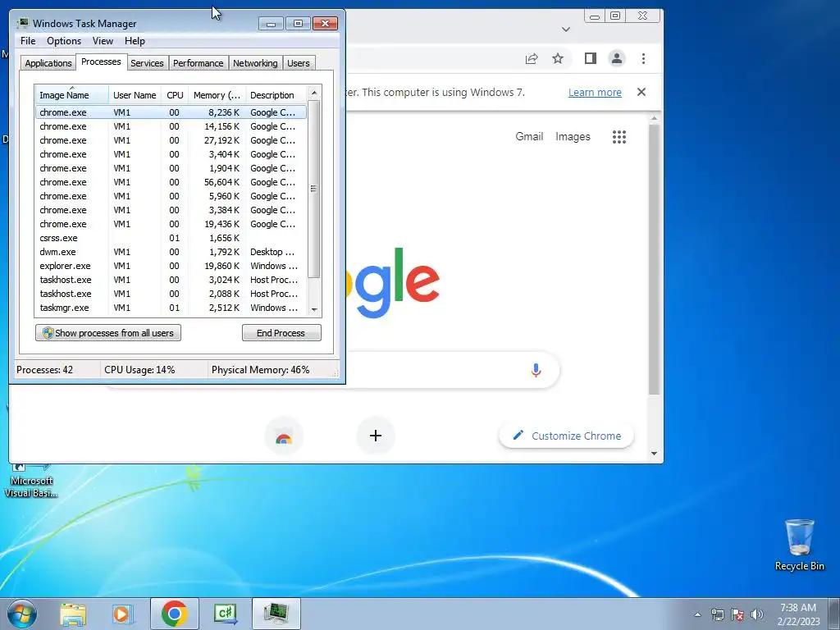The height and width of the screenshot is (630, 840).
Task: Open the C# application taskbar icon
Action: 225,614
